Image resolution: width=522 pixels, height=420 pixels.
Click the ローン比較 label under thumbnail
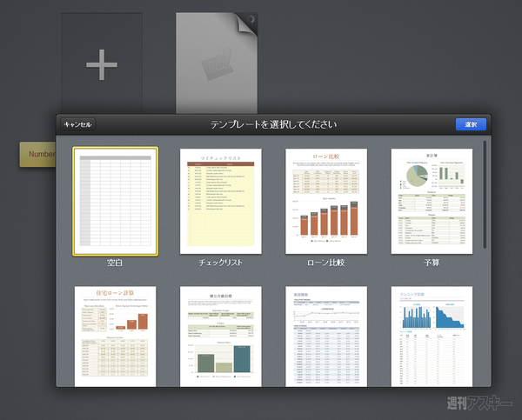326,263
